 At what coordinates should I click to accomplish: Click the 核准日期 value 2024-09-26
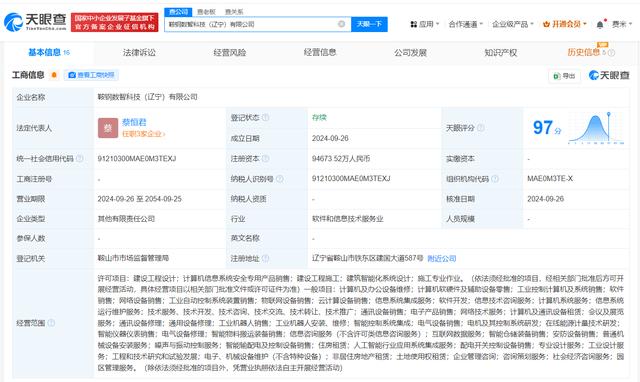[x=545, y=199]
